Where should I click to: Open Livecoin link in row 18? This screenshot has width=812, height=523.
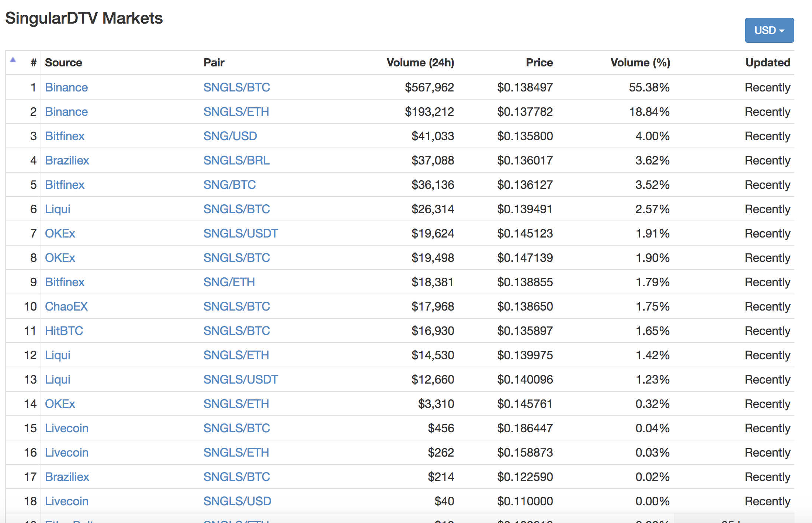click(x=67, y=501)
